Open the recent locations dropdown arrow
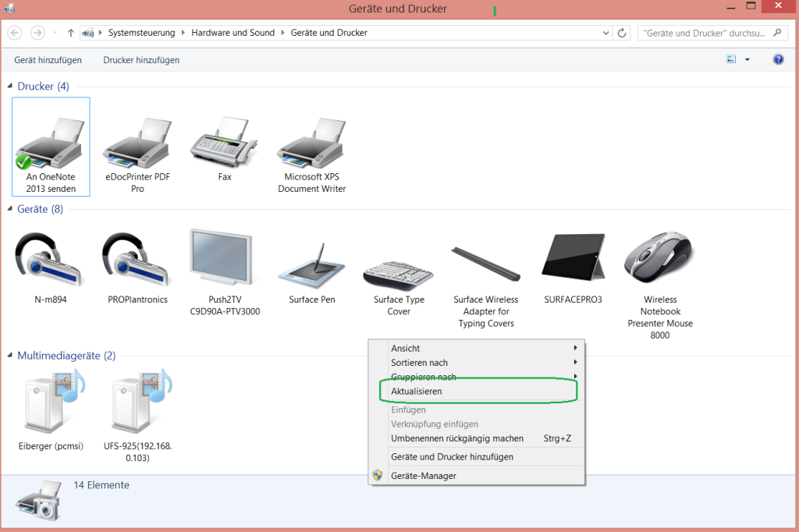 (55, 33)
